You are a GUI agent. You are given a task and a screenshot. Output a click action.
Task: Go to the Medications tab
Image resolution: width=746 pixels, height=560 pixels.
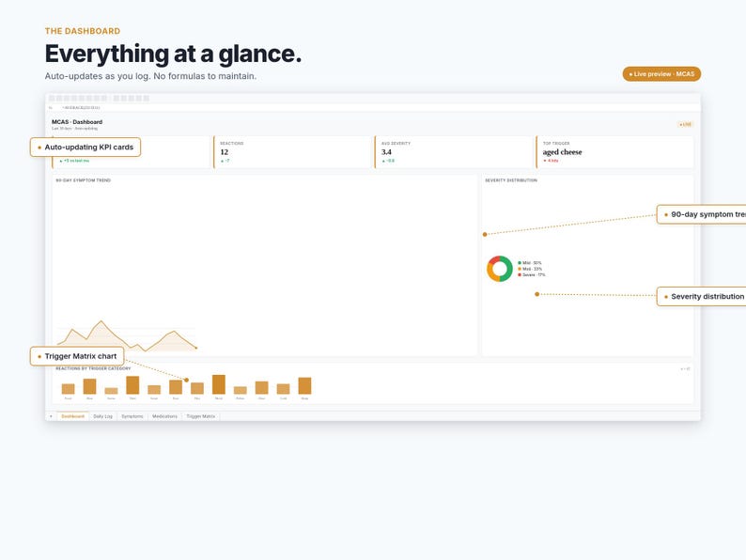click(x=164, y=416)
